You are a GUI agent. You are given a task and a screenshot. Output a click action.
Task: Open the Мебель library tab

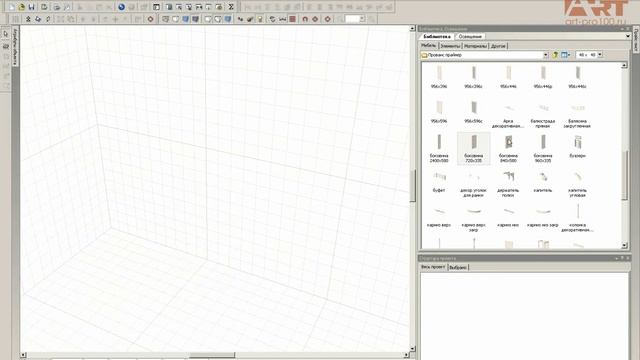[x=429, y=46]
